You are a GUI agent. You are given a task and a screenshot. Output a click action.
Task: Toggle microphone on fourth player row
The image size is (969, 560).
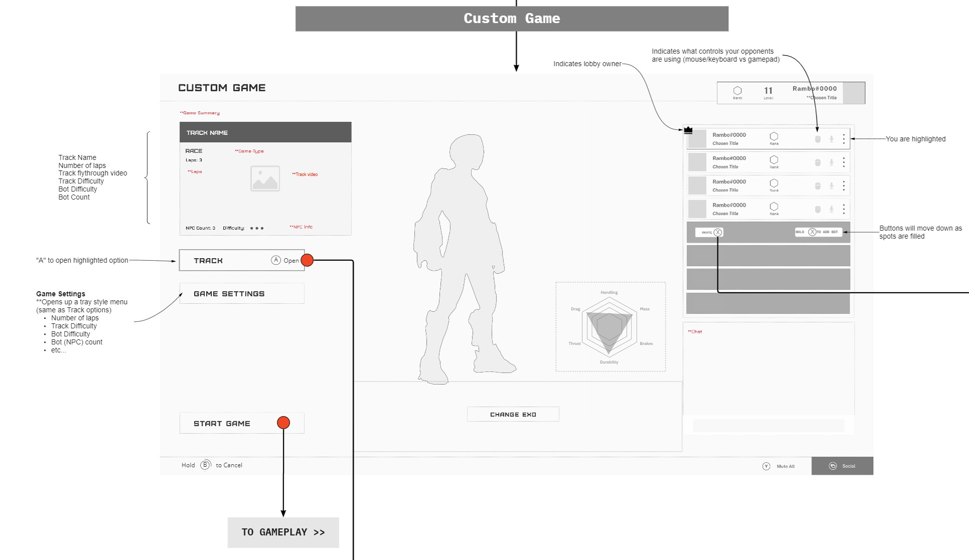pyautogui.click(x=831, y=209)
